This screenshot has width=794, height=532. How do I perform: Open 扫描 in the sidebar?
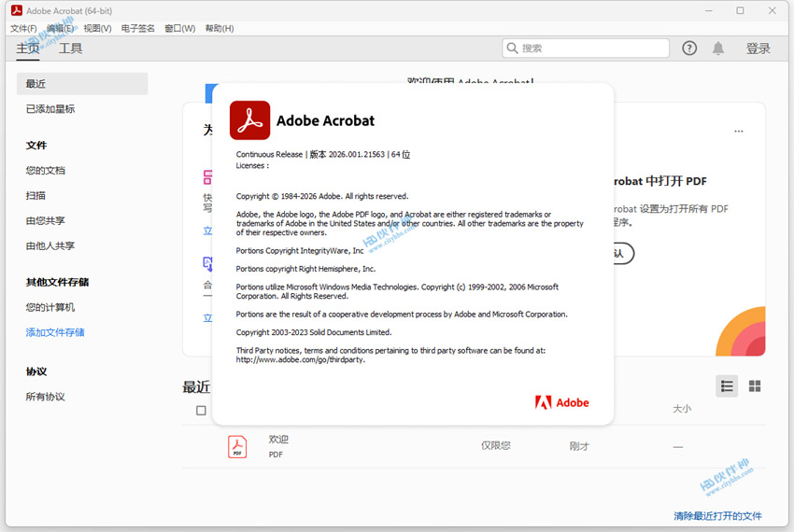click(35, 195)
